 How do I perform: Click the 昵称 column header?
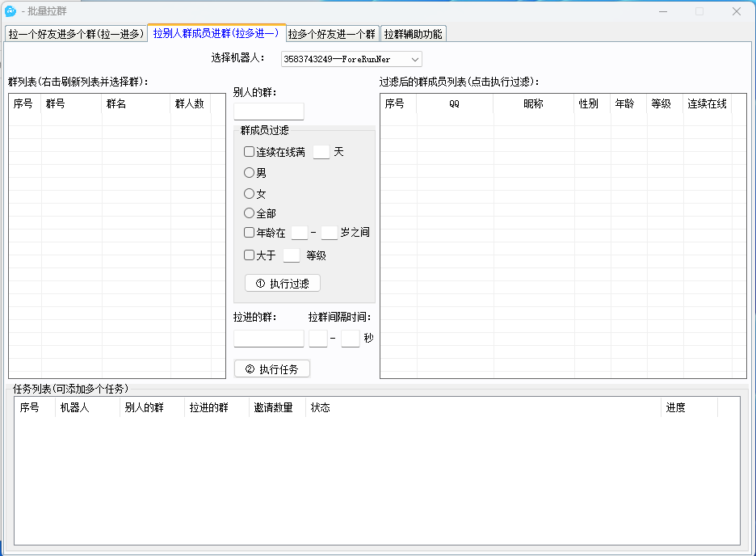point(533,104)
